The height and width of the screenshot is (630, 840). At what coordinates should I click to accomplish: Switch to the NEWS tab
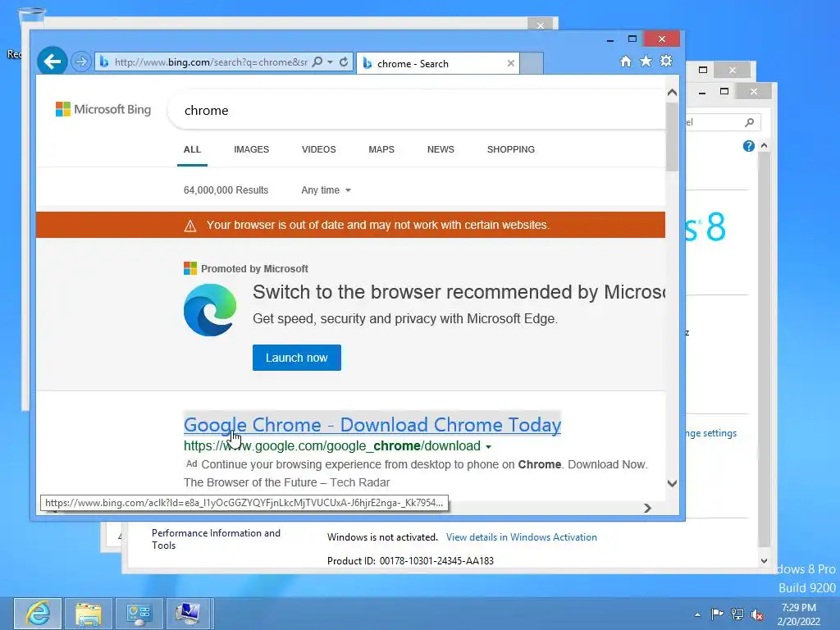tap(441, 149)
